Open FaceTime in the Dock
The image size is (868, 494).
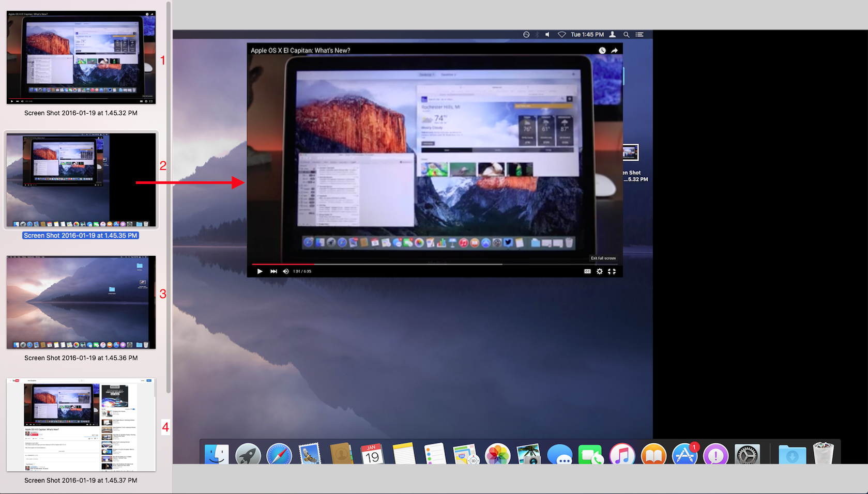590,454
